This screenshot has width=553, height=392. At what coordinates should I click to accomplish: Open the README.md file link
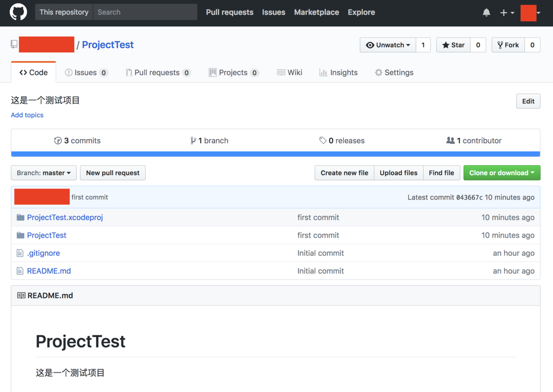(49, 271)
